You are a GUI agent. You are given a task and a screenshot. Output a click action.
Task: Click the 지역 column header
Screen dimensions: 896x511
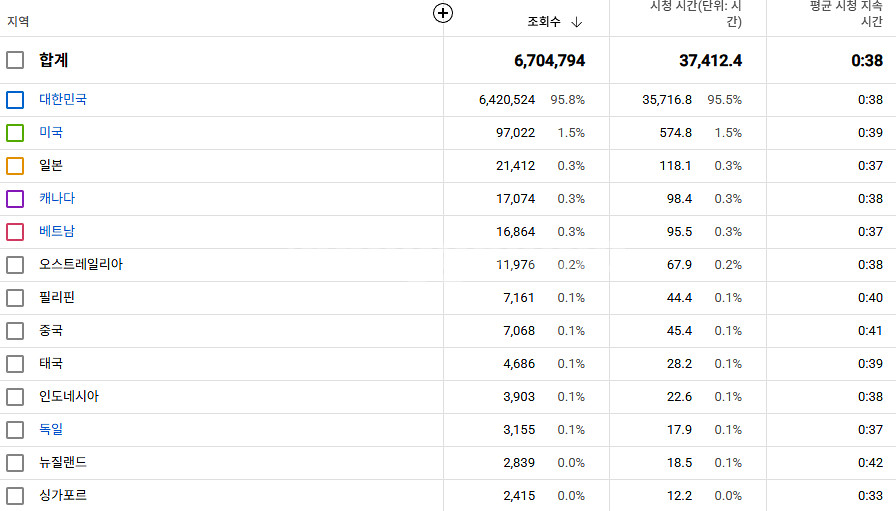[x=18, y=22]
